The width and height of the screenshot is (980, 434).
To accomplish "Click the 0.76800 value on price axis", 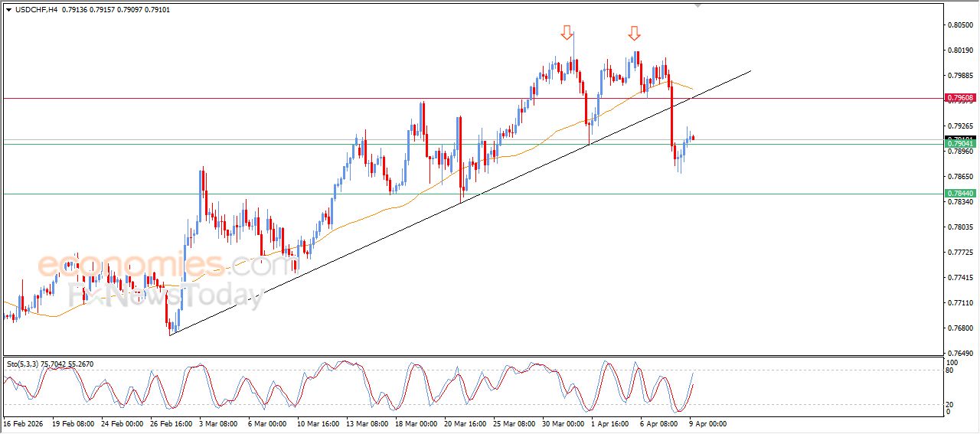I will 960,328.
